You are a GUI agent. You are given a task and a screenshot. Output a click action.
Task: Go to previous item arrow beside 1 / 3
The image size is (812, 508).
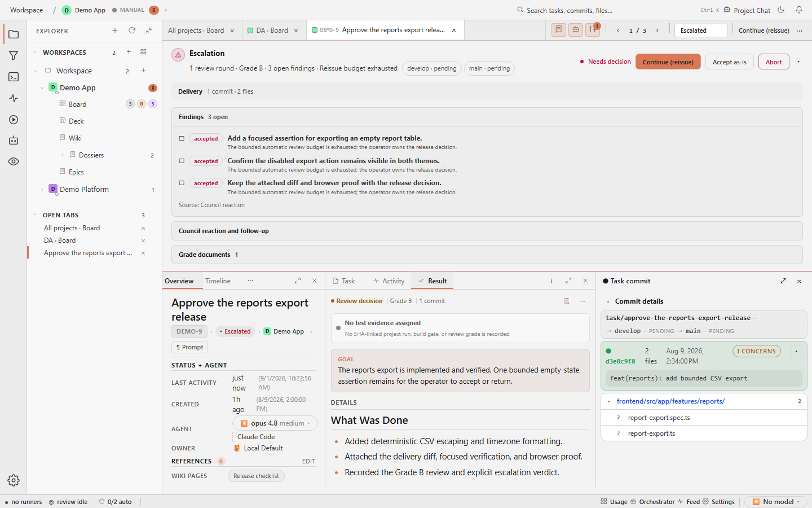pyautogui.click(x=618, y=30)
